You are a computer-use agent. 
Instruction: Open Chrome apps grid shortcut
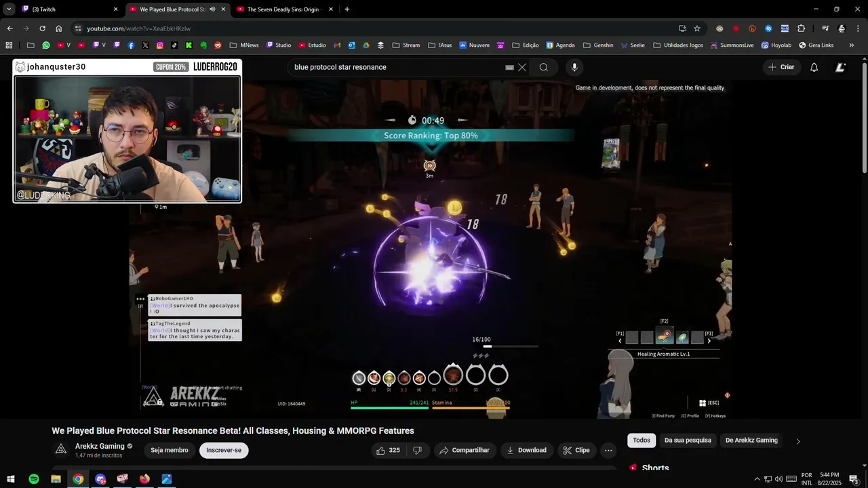tap(9, 45)
